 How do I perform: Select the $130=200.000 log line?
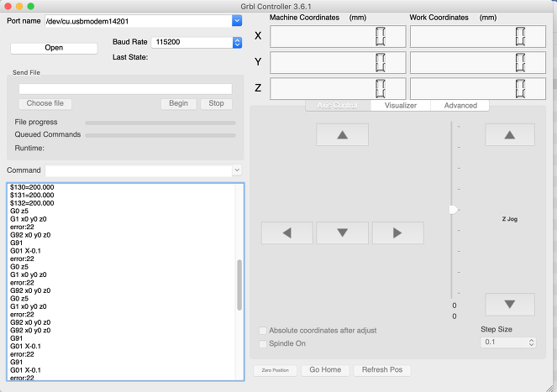pos(32,187)
